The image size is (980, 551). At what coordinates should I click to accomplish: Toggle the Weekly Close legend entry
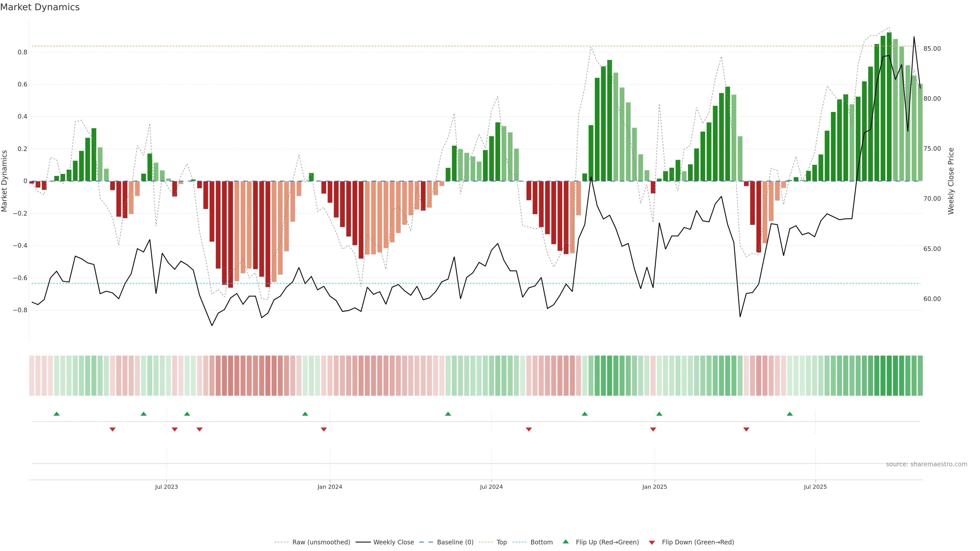(x=393, y=542)
